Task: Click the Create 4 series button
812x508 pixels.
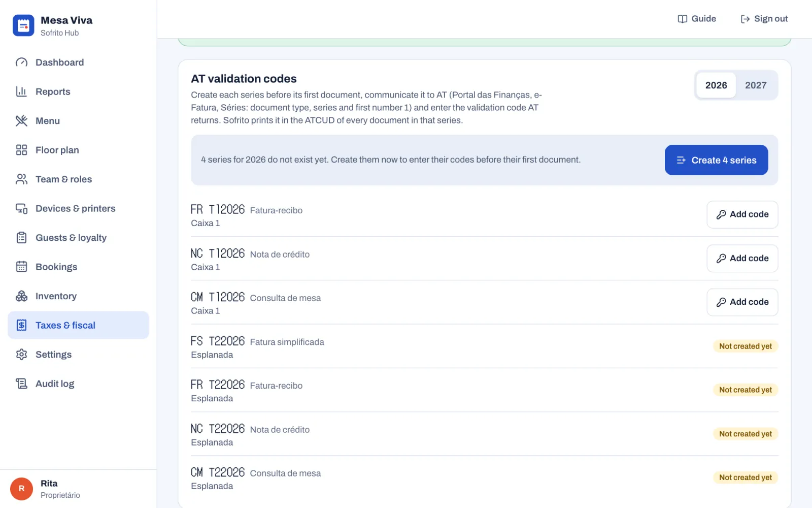Action: pyautogui.click(x=716, y=160)
